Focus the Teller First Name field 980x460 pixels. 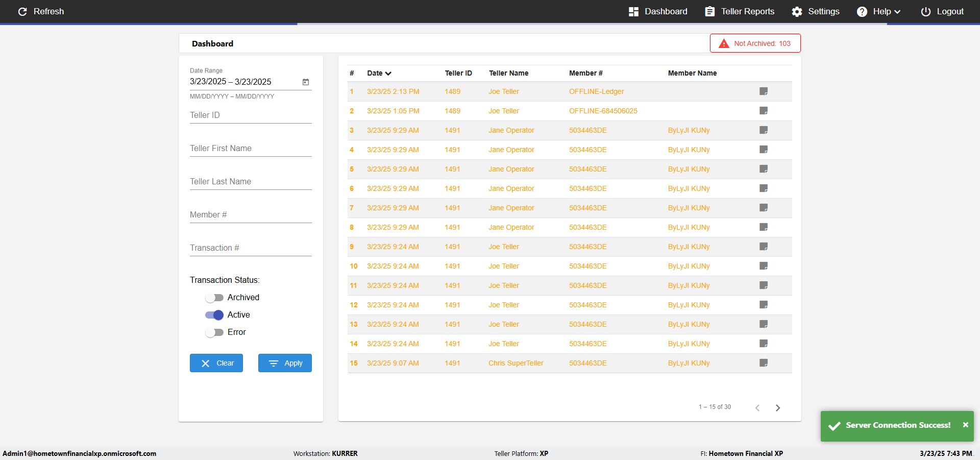(251, 149)
